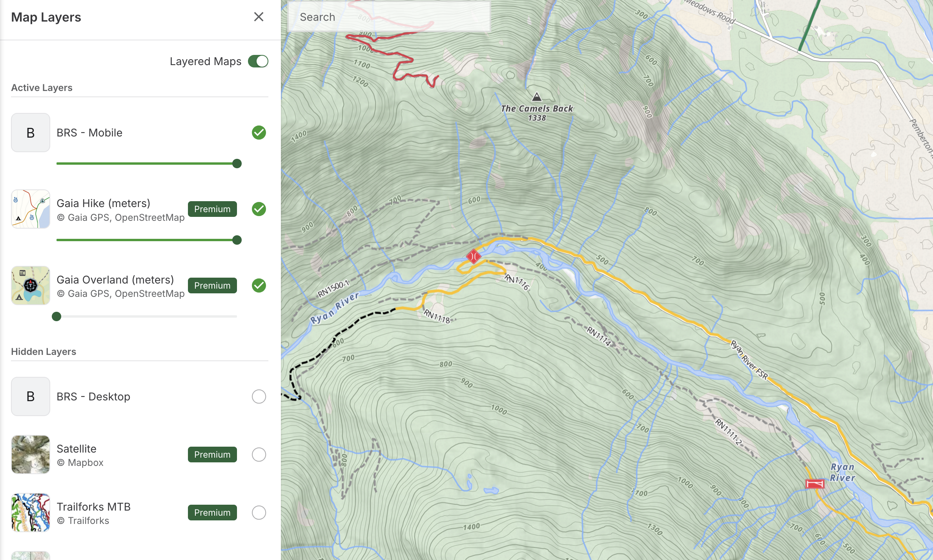Click the Premium badge beside Gaia Hike
Screen dimensions: 933x560
click(x=212, y=209)
